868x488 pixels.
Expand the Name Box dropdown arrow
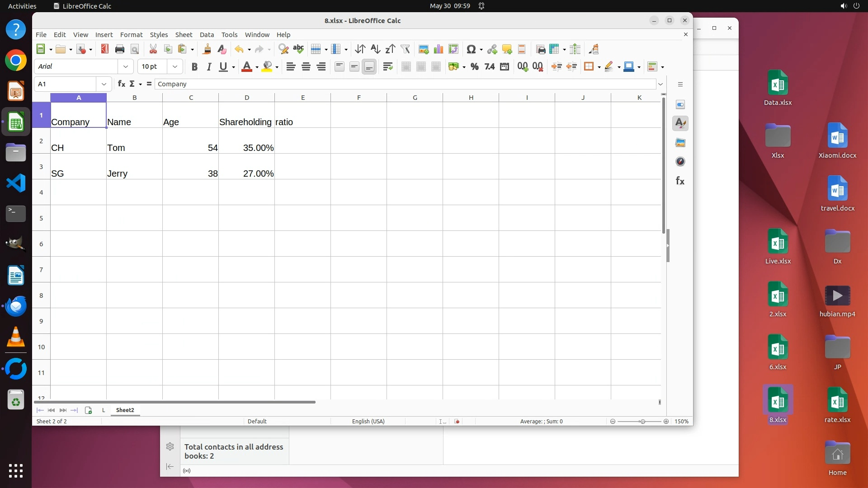[104, 84]
